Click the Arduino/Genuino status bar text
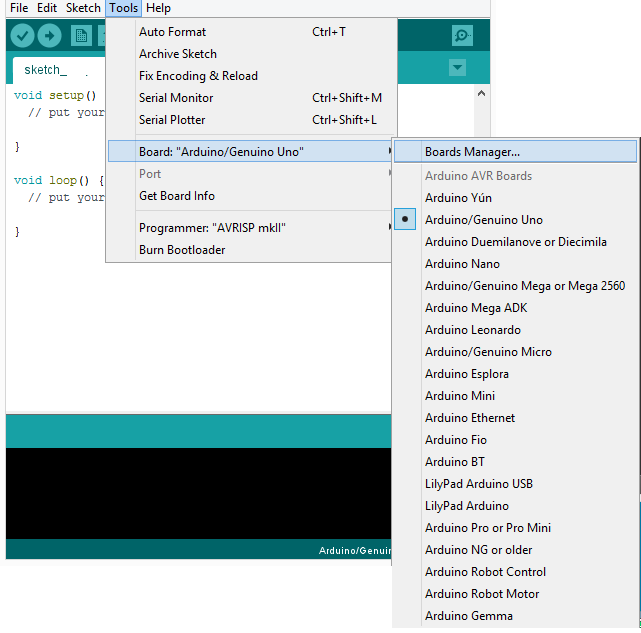Screen dimensions: 641x633 pyautogui.click(x=355, y=551)
